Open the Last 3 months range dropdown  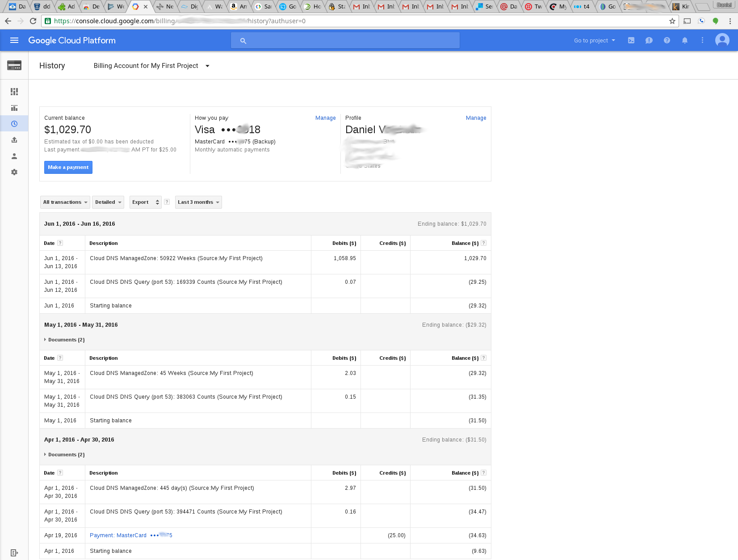click(198, 202)
